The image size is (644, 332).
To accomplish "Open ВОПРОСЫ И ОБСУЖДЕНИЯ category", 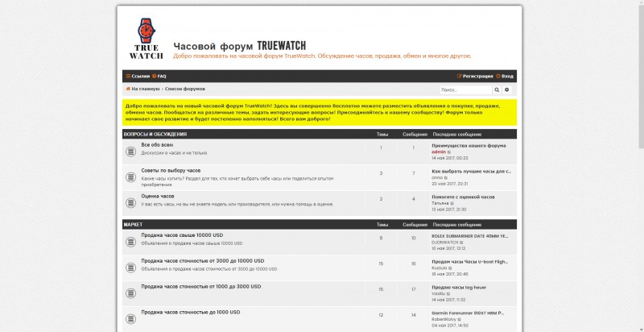I will 155,135.
